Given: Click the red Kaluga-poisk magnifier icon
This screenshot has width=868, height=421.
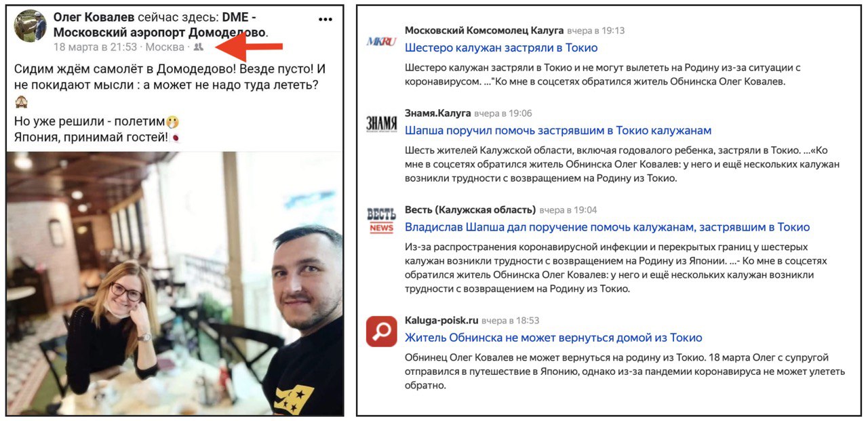Looking at the screenshot, I should (381, 332).
